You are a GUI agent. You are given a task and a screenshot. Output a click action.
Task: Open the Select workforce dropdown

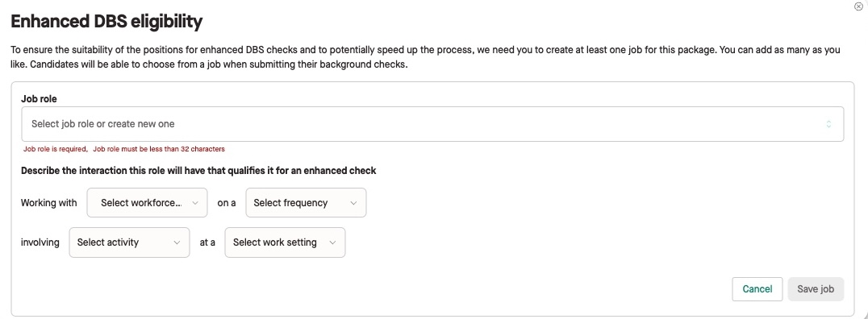[x=148, y=203]
